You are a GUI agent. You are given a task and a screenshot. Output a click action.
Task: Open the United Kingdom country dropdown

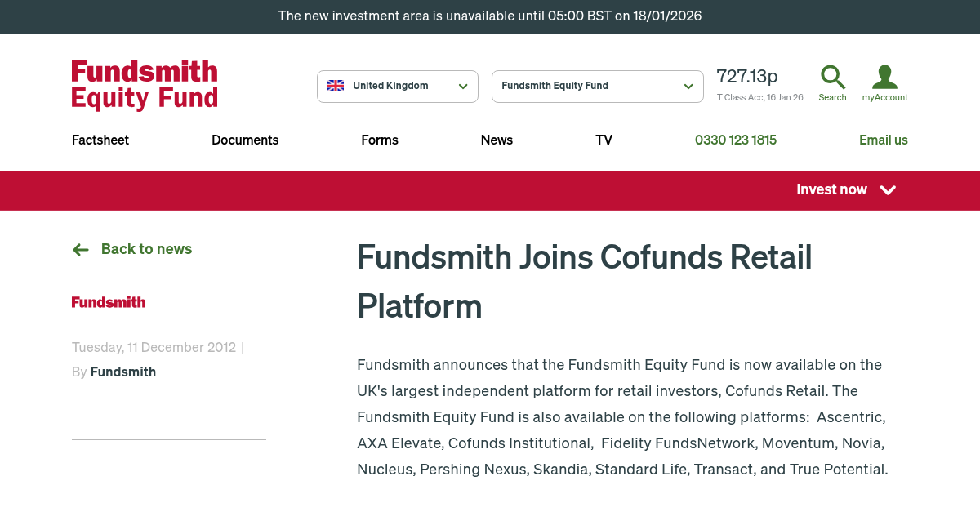[398, 86]
